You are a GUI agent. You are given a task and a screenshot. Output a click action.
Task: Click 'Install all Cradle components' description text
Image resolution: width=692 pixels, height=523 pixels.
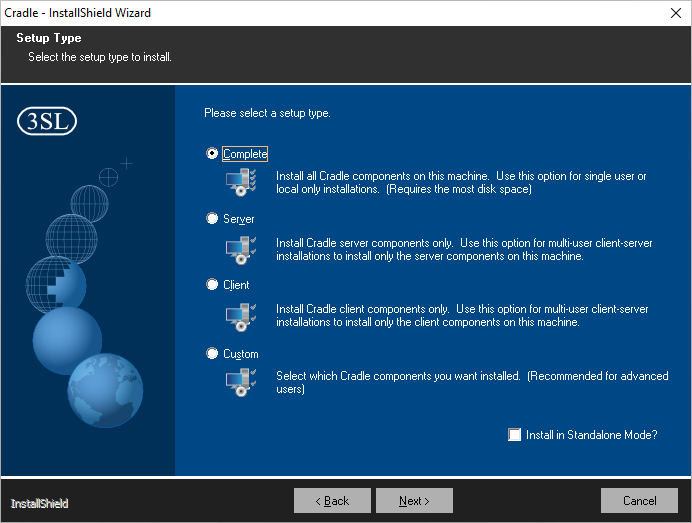[461, 183]
